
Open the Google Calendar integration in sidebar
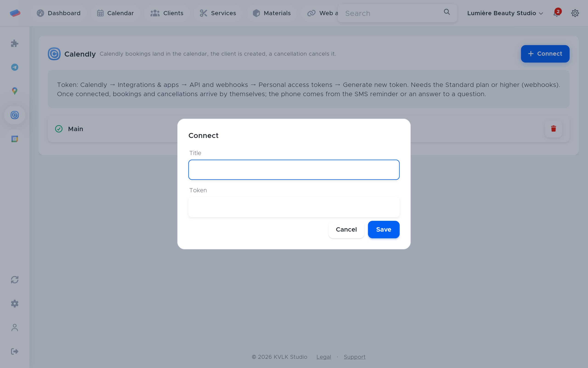pyautogui.click(x=14, y=139)
